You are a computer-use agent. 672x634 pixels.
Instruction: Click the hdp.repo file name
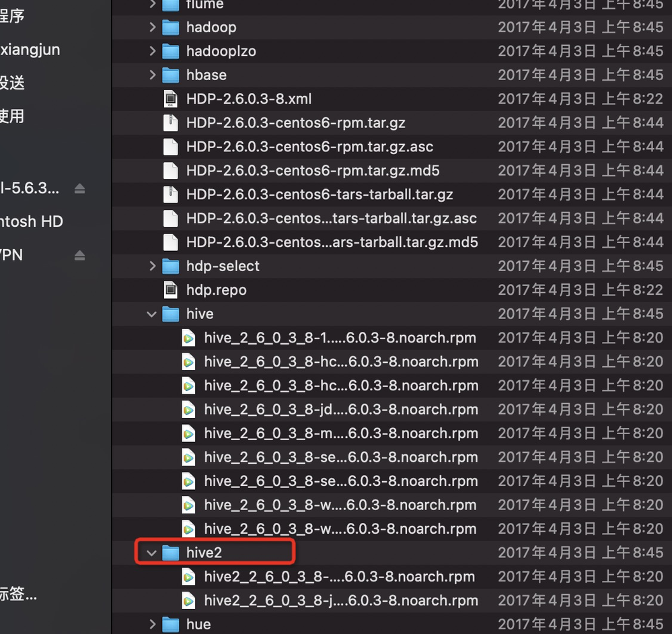point(217,290)
